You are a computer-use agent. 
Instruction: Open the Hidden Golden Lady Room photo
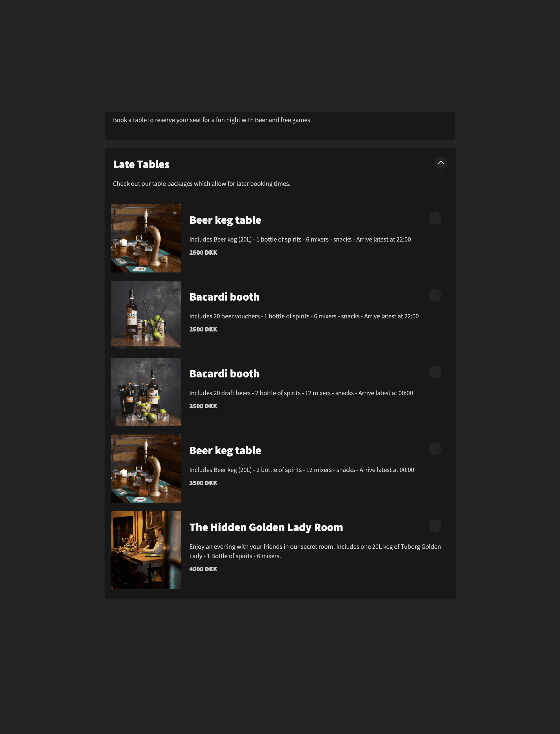click(146, 550)
